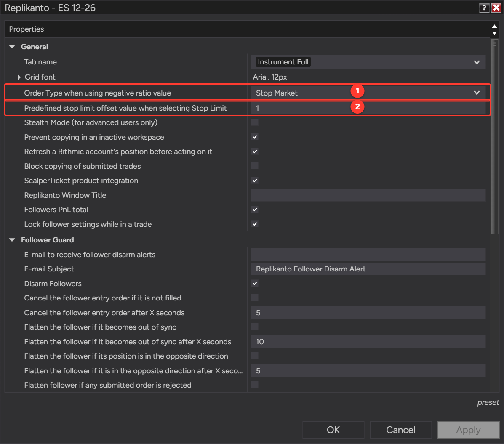Open the Order Type negative ratio dropdown
Viewport: 504px width, 444px height.
tap(368, 93)
